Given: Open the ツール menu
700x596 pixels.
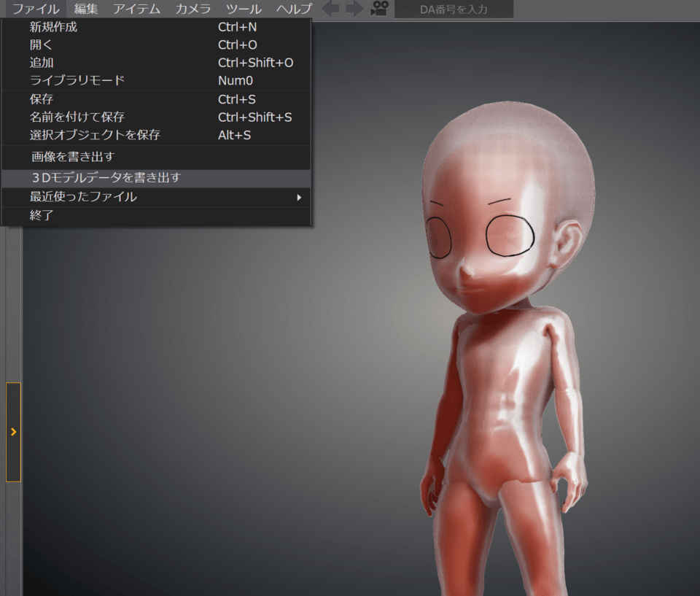Looking at the screenshot, I should coord(244,9).
